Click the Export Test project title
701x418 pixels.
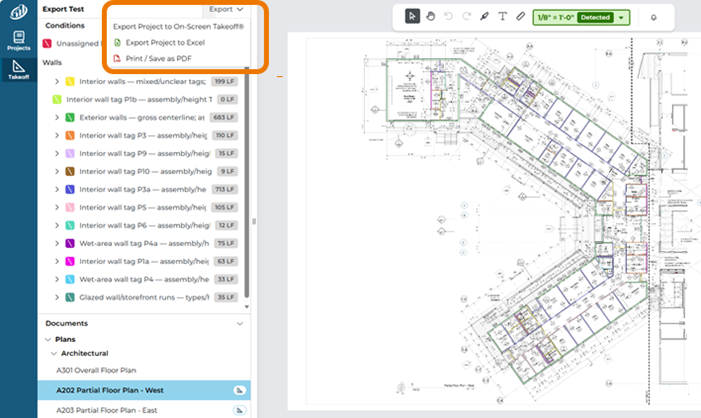63,9
